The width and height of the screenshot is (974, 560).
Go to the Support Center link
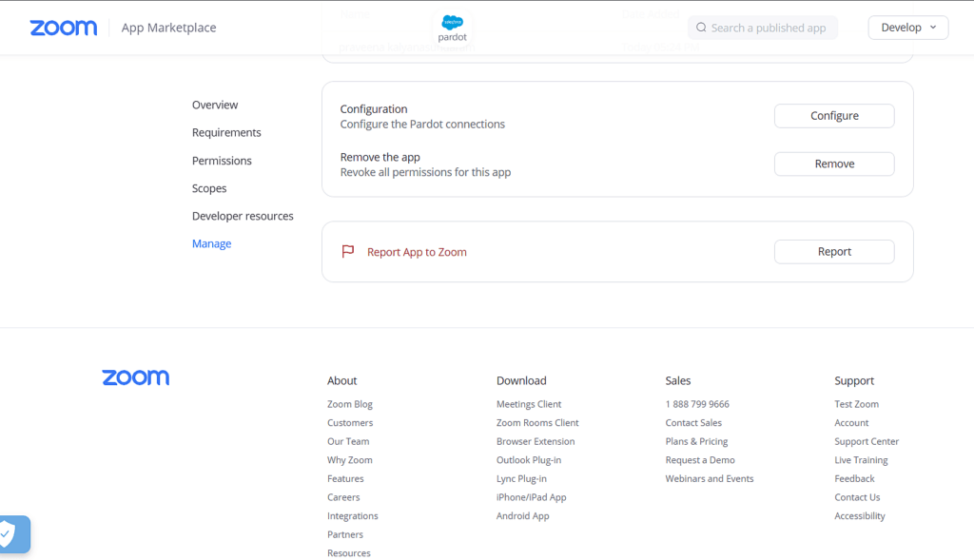pos(866,441)
